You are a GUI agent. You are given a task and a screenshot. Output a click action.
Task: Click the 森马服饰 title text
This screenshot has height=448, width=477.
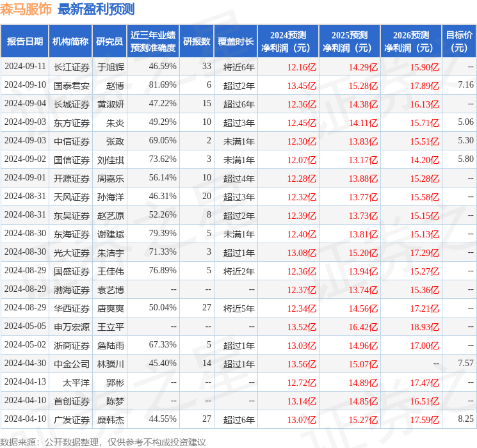point(26,9)
